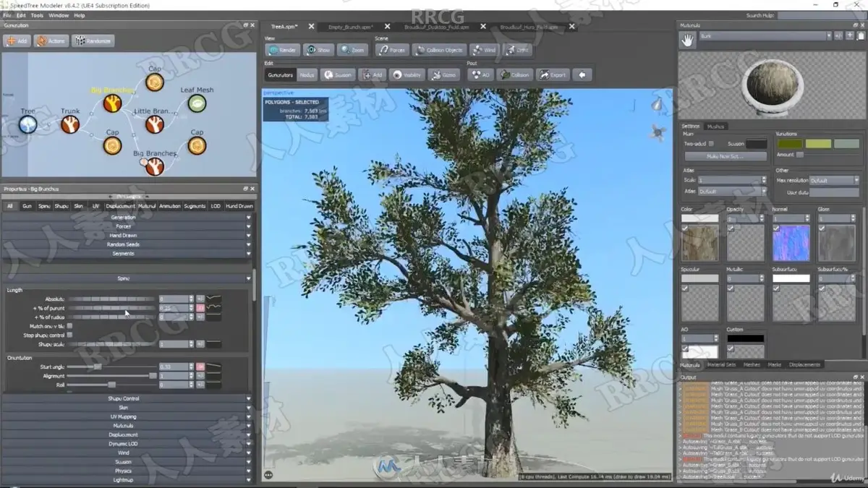
Task: Click the Collision Objects button
Action: [438, 50]
